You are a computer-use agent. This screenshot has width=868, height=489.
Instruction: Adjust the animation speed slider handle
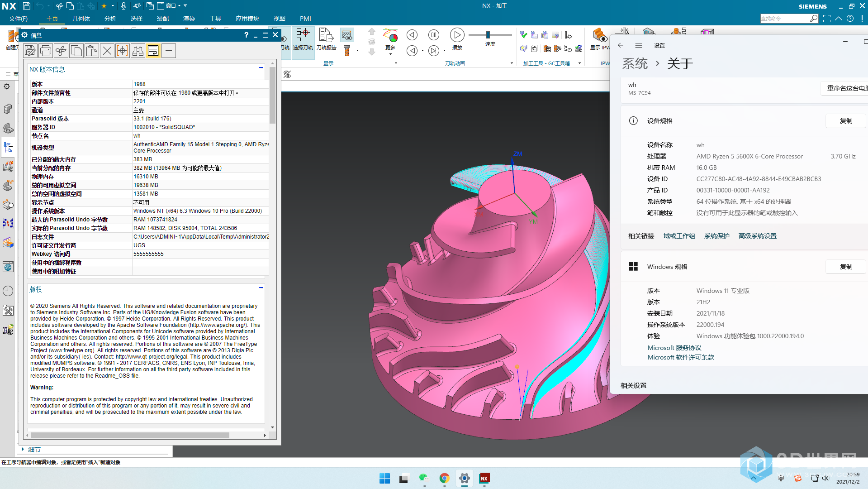[488, 35]
